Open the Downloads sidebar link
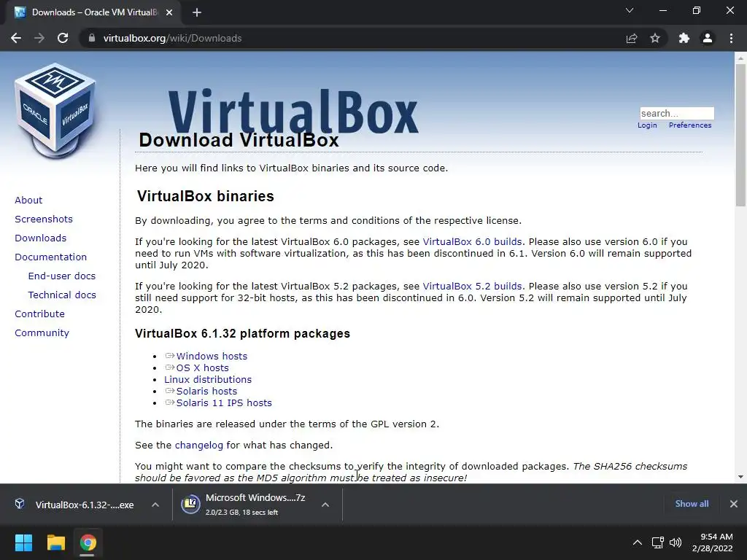The height and width of the screenshot is (560, 747). click(41, 238)
